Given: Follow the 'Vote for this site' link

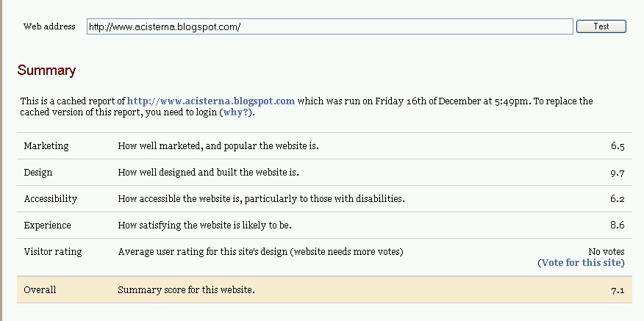Looking at the screenshot, I should click(582, 263).
